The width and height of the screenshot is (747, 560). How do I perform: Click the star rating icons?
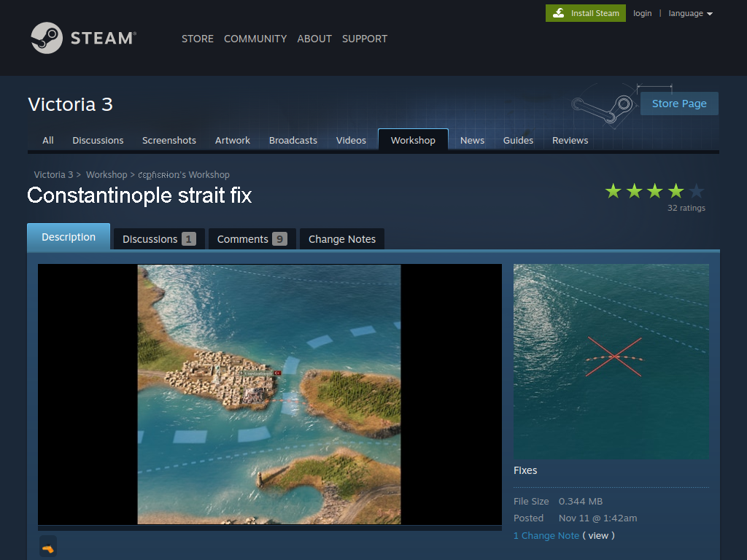pos(654,192)
